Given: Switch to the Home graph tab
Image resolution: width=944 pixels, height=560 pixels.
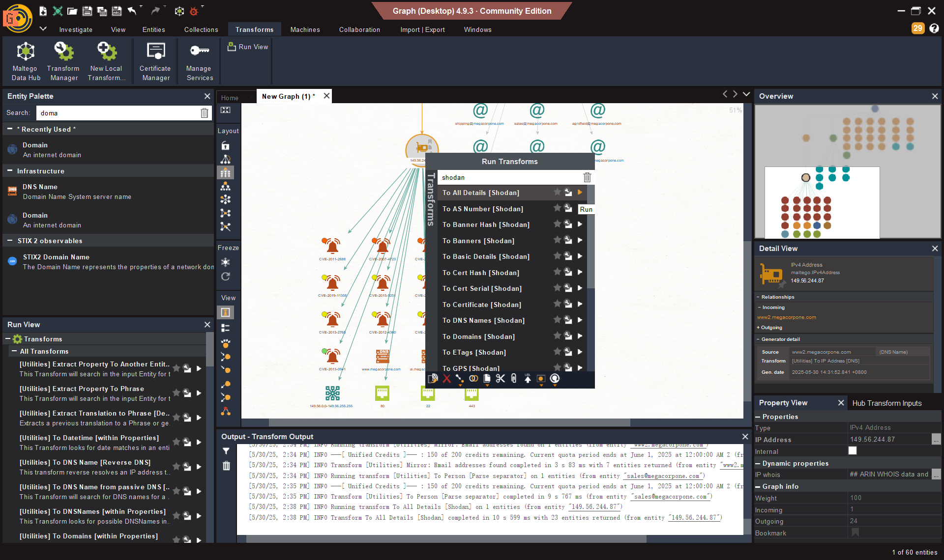Looking at the screenshot, I should coord(230,97).
